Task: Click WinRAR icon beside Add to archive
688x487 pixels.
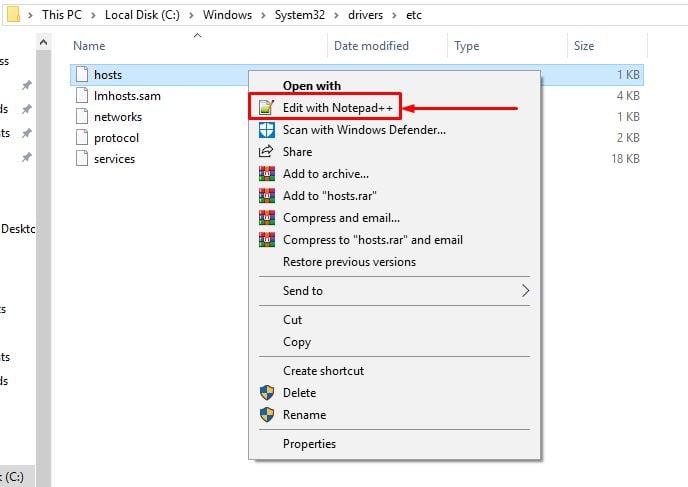Action: 266,174
